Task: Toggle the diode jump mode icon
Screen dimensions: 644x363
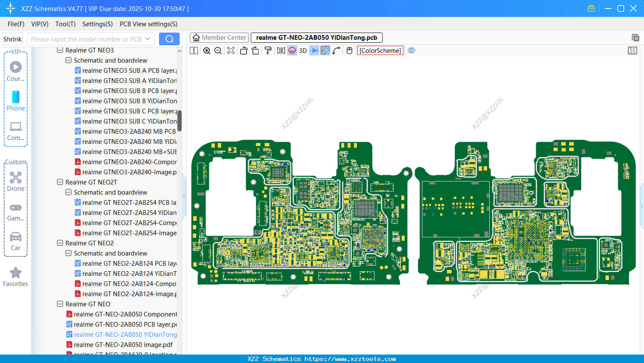Action: [314, 50]
